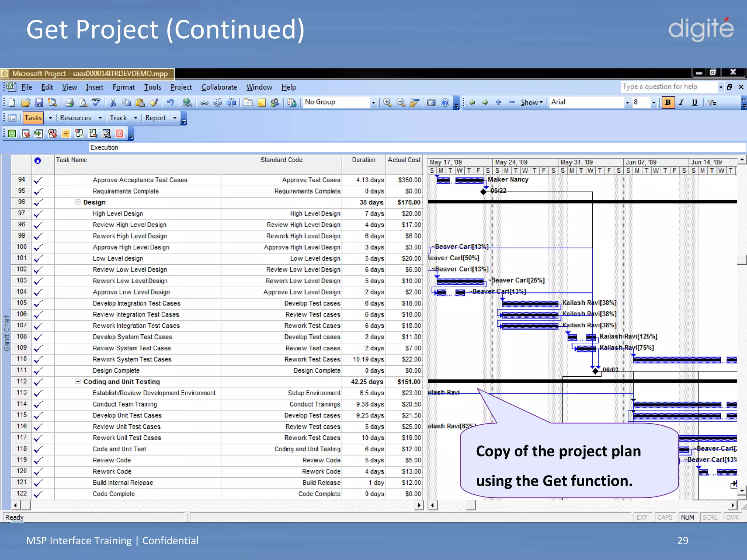This screenshot has height=560, width=747.
Task: Click the Print icon
Action: point(69,103)
